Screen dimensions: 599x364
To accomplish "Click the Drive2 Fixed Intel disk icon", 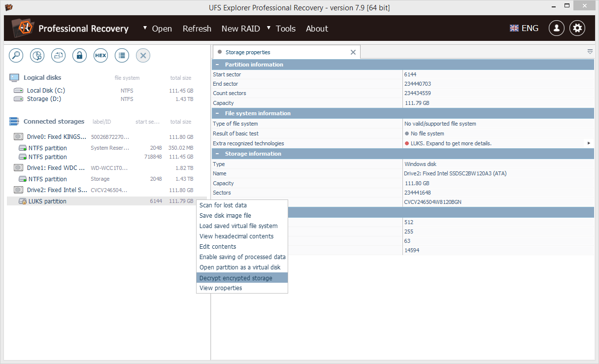I will [x=19, y=190].
